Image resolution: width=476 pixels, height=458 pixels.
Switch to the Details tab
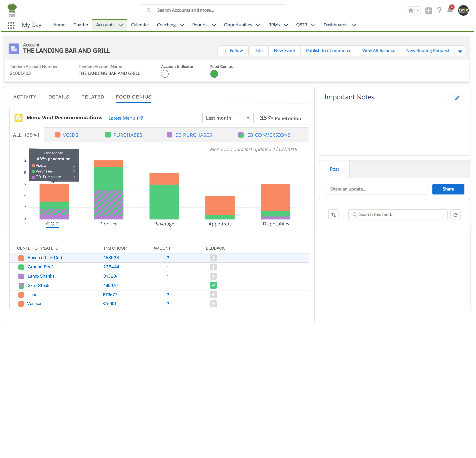(59, 97)
